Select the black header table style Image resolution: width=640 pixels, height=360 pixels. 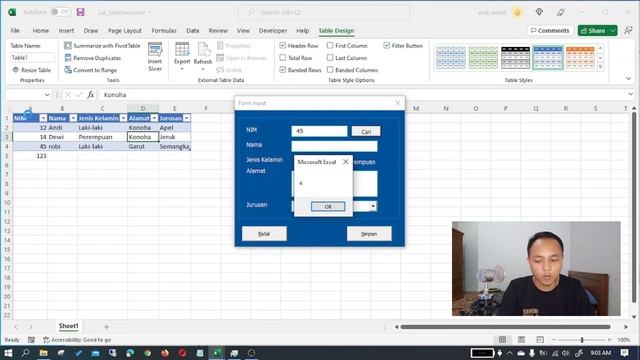point(515,58)
